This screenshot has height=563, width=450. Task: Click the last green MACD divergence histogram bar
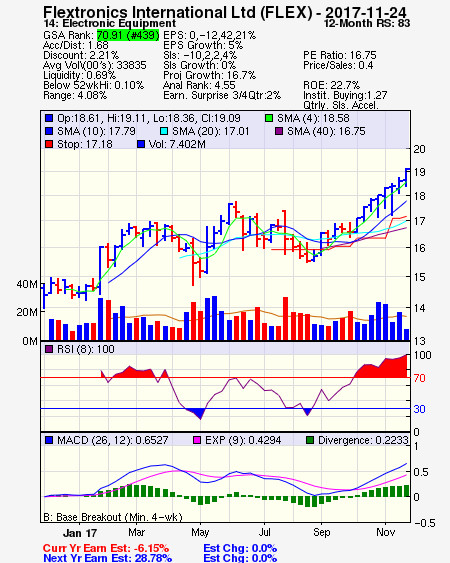click(407, 490)
